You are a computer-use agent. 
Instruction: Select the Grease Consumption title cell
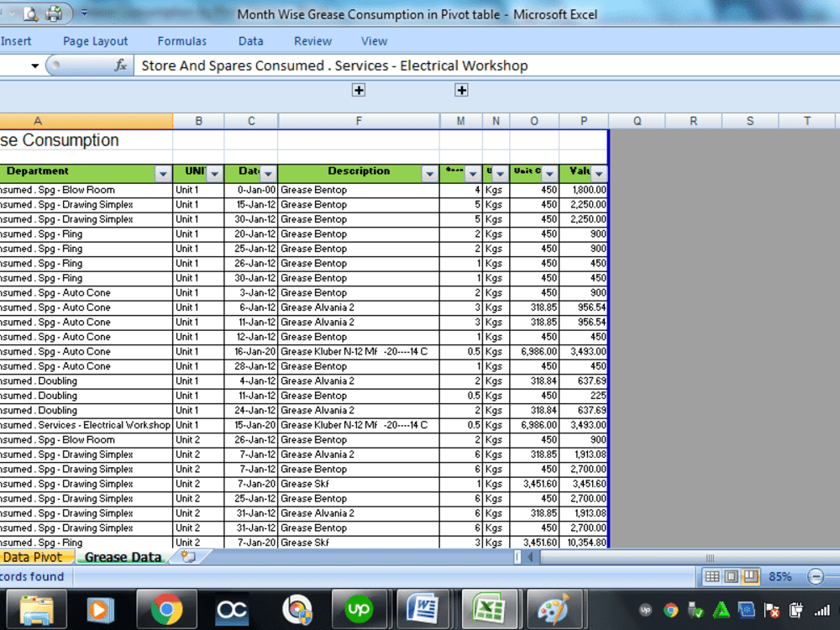[87, 140]
